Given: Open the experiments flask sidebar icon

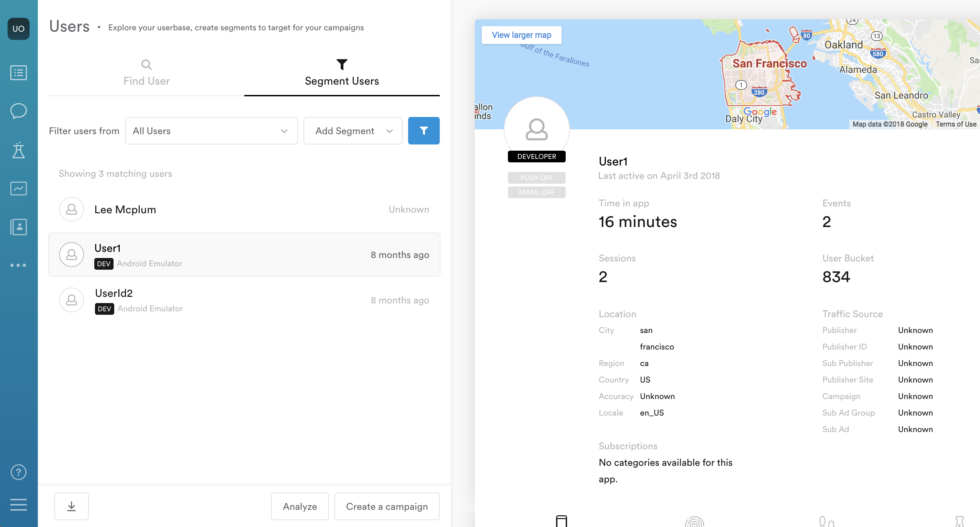Looking at the screenshot, I should (x=18, y=150).
